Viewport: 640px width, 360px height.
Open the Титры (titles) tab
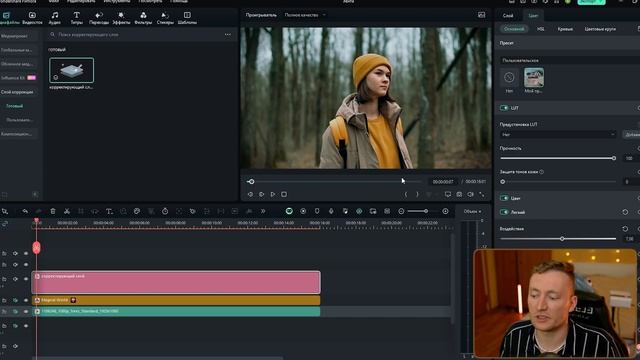coord(76,18)
